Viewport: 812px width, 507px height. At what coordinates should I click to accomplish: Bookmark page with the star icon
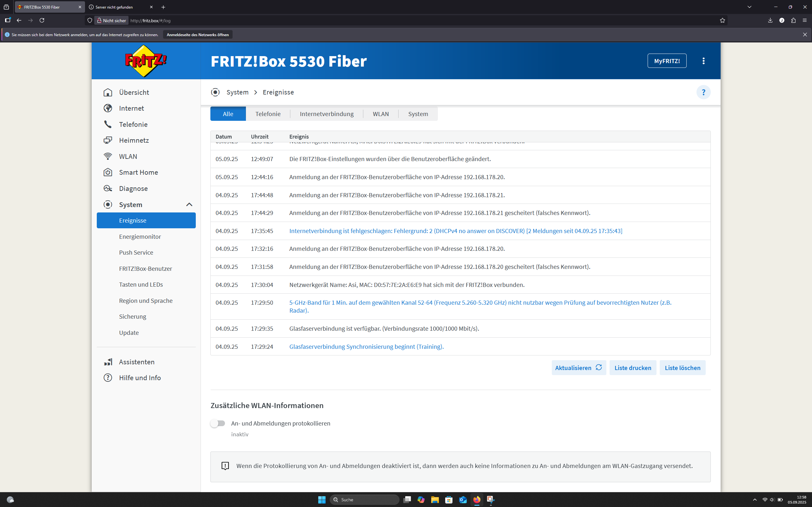[x=723, y=21]
